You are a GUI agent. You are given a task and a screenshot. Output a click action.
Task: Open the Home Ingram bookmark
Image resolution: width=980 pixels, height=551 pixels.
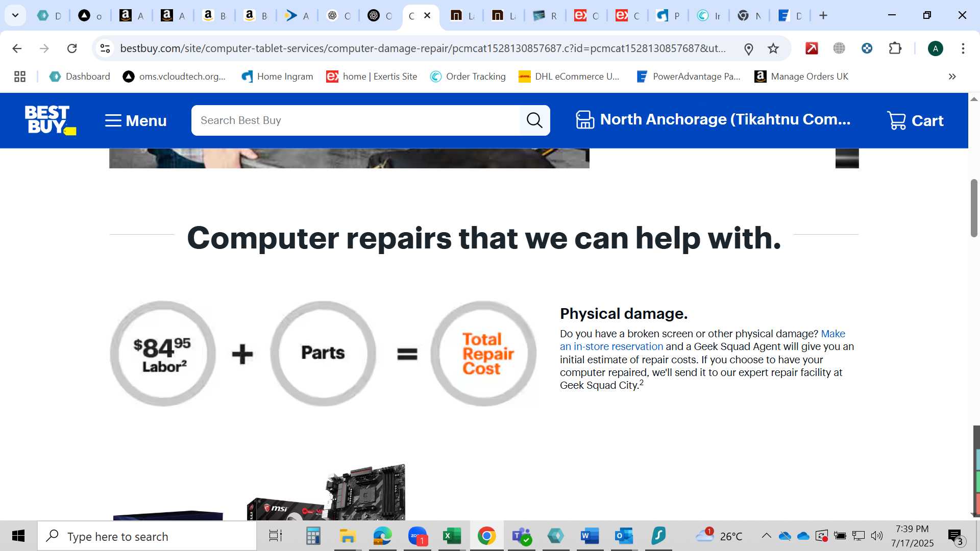277,77
